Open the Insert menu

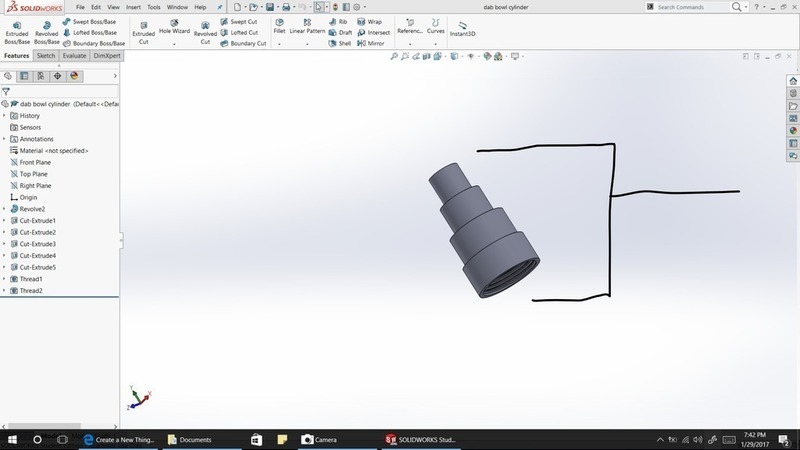tap(133, 7)
